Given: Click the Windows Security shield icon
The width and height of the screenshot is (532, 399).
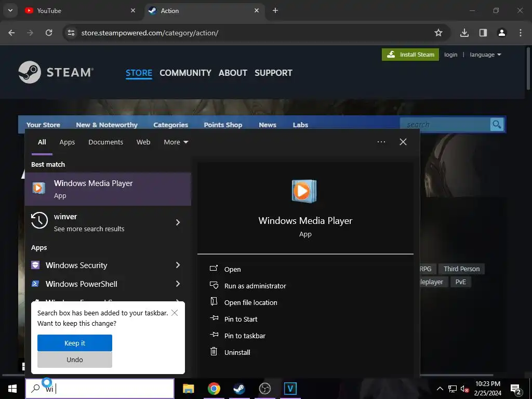Looking at the screenshot, I should point(35,265).
